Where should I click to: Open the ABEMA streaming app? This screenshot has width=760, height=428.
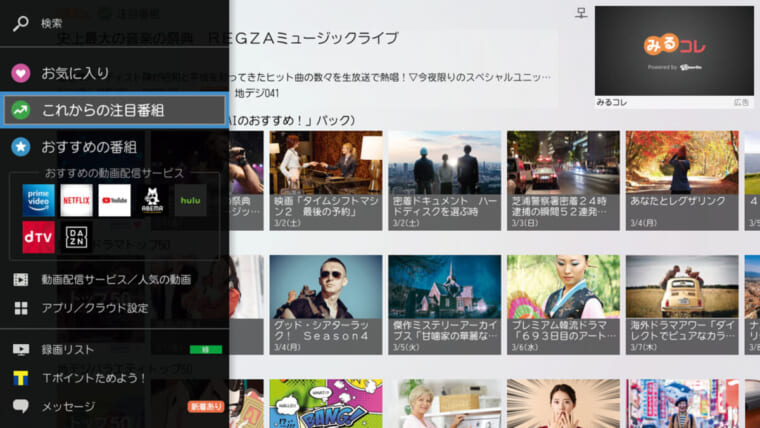point(152,200)
